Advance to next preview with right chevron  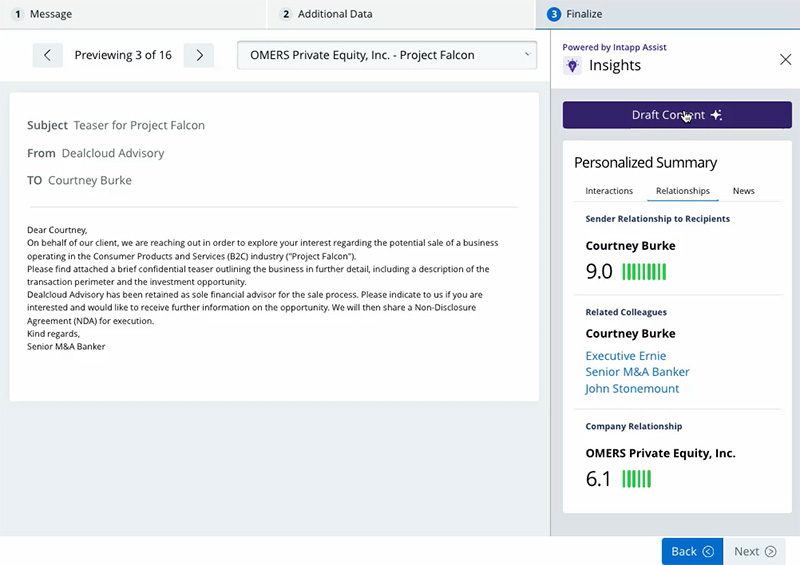coord(199,55)
